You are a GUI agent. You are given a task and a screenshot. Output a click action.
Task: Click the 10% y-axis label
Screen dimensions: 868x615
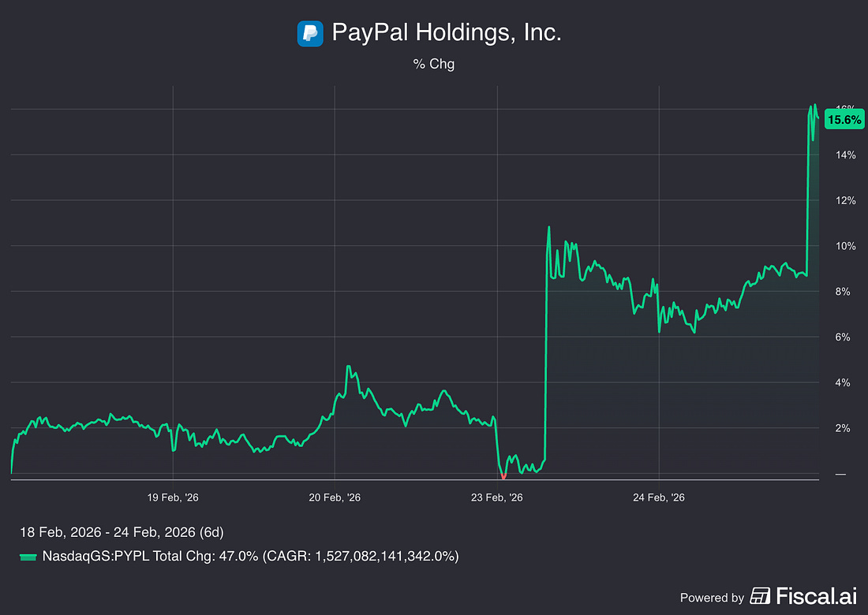click(846, 246)
